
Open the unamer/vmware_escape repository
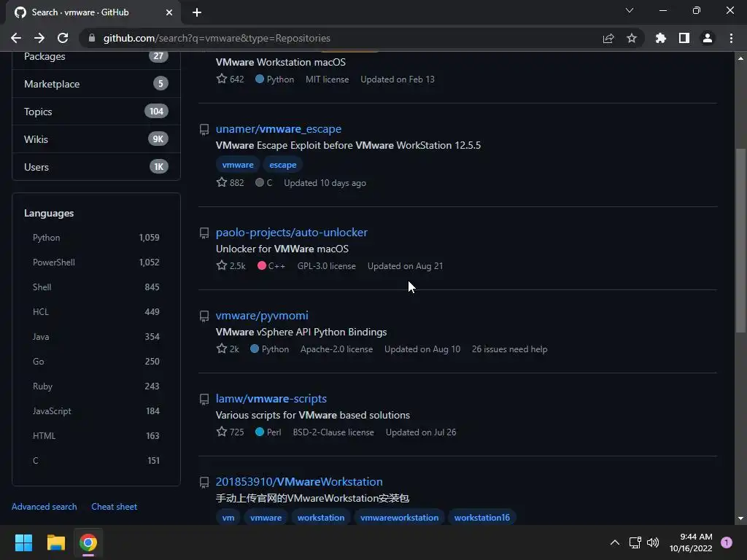click(278, 128)
